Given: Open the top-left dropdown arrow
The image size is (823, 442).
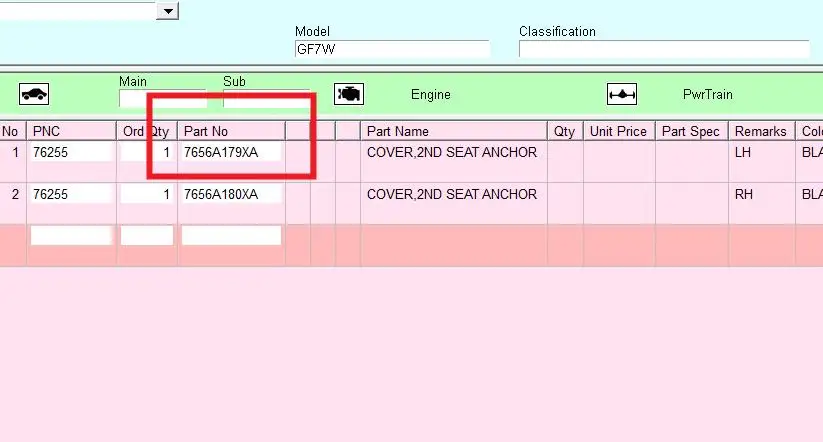Looking at the screenshot, I should (x=168, y=10).
